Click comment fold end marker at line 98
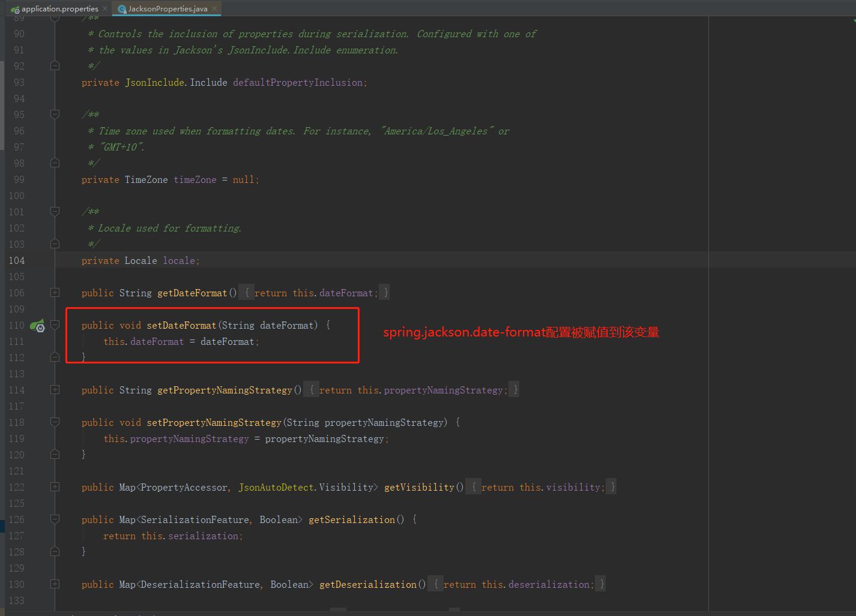This screenshot has width=856, height=616. (55, 163)
